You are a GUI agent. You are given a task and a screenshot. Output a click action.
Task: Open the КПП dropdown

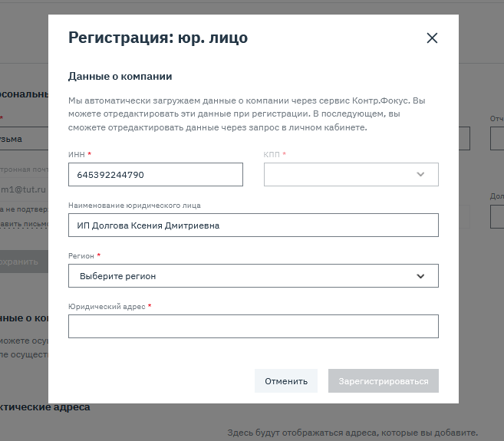[351, 175]
